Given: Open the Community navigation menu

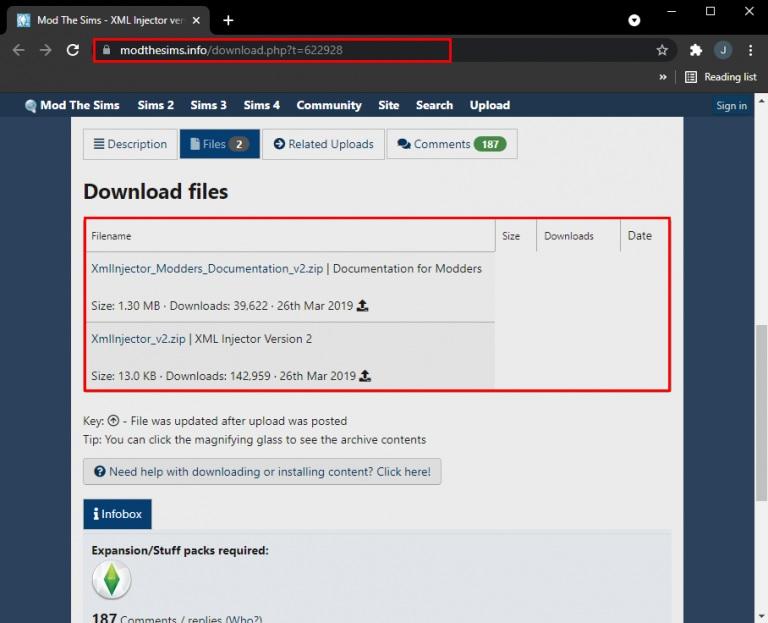Looking at the screenshot, I should [x=329, y=105].
